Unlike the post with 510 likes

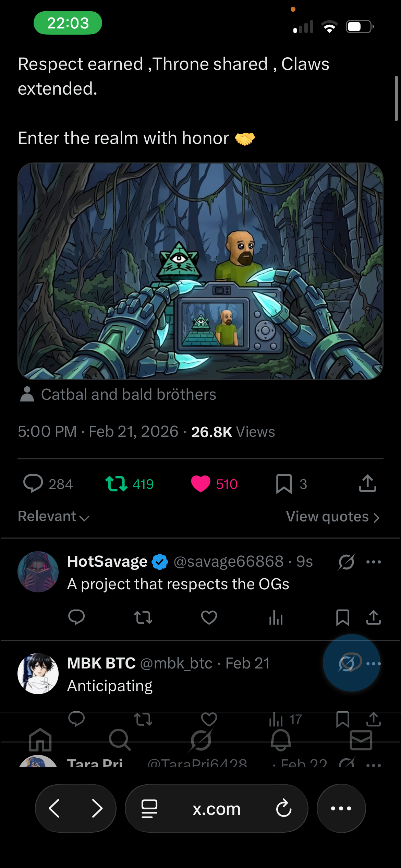(200, 484)
